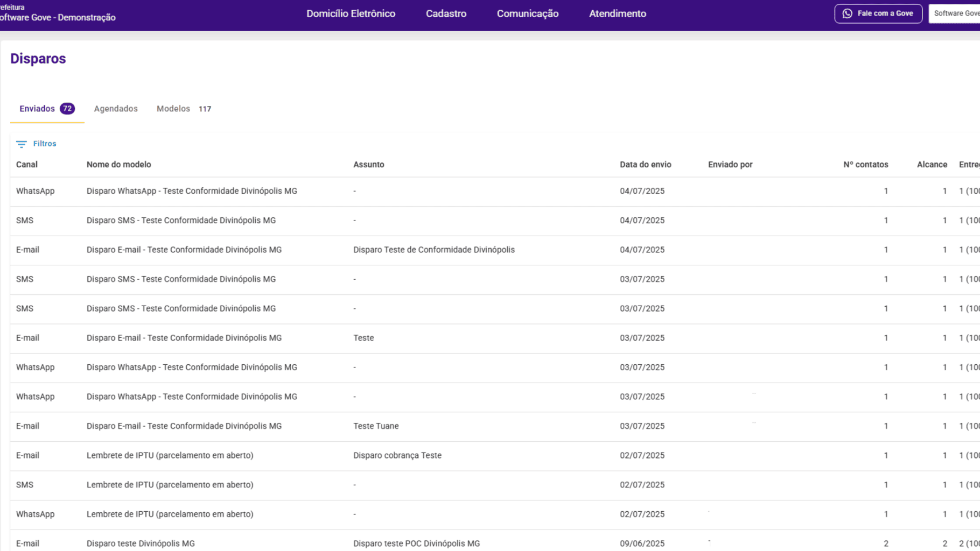Click the Nº contatos column header
The image size is (980, 551).
866,165
